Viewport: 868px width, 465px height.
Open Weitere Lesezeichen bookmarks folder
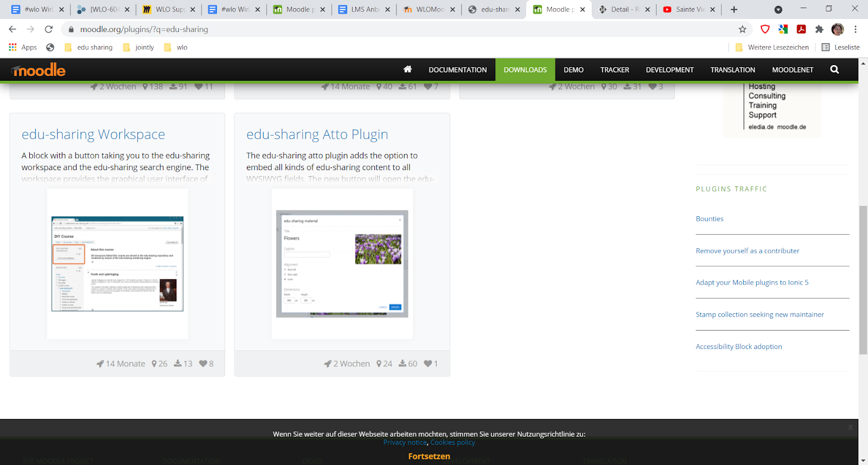tap(772, 47)
